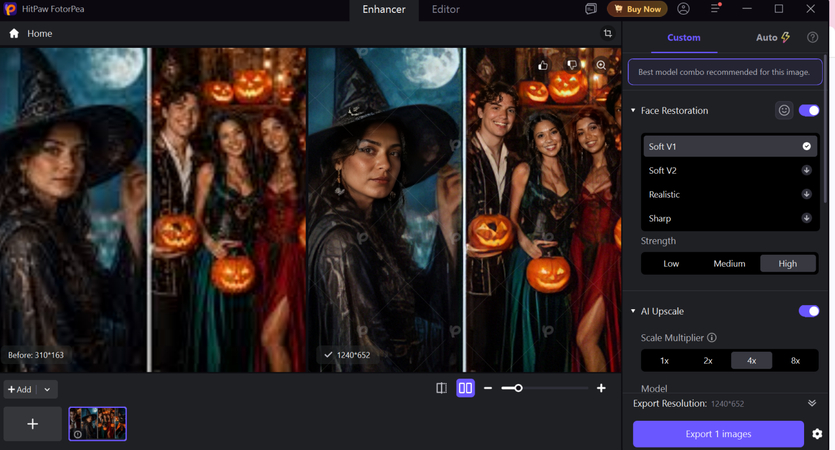Open export settings gear icon
This screenshot has width=835, height=450.
pos(817,434)
